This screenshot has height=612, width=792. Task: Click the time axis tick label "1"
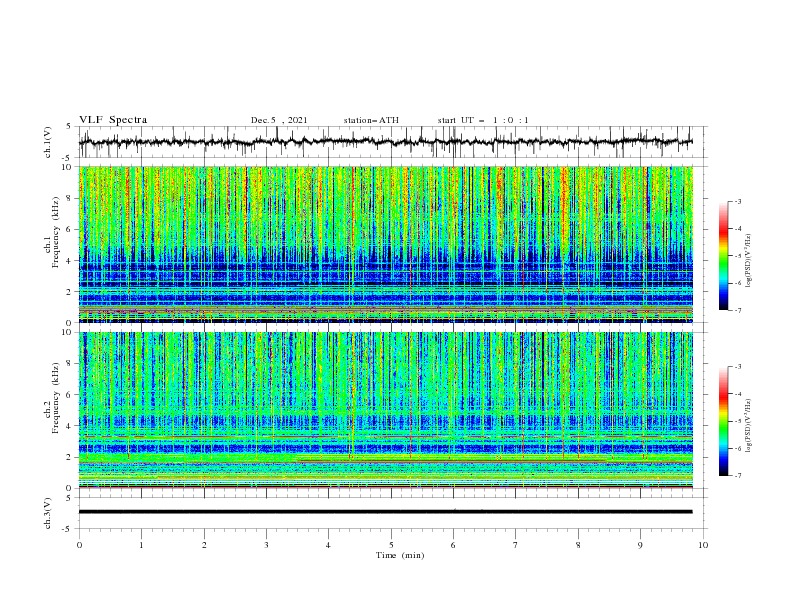click(x=141, y=545)
